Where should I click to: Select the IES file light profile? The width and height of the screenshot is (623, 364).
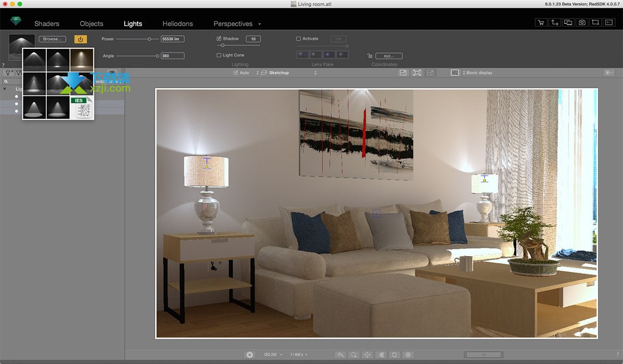(x=82, y=107)
